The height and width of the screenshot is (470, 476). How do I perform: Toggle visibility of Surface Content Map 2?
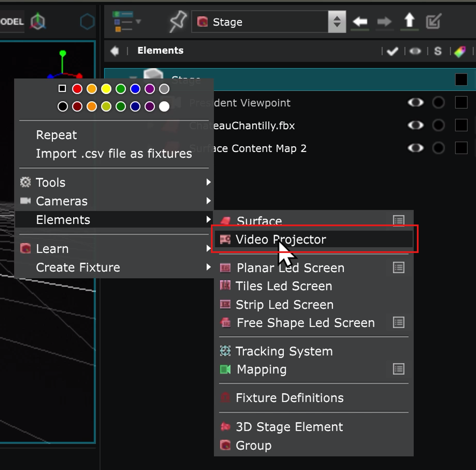tap(416, 148)
